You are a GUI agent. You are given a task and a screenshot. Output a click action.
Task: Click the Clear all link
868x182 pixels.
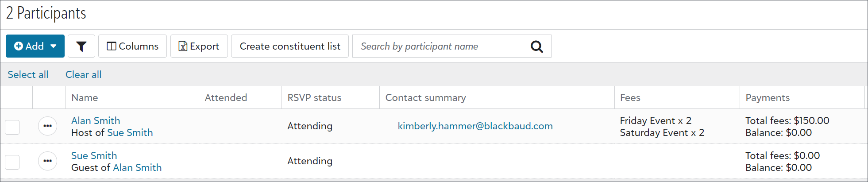pos(84,74)
